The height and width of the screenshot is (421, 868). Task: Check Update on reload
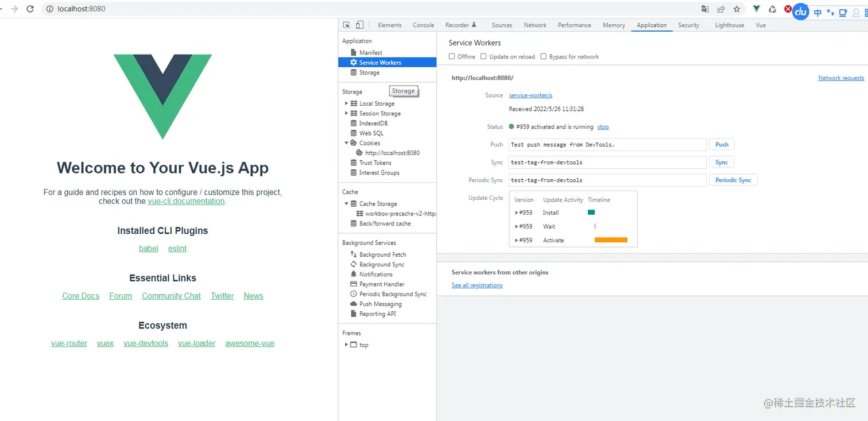pos(483,56)
